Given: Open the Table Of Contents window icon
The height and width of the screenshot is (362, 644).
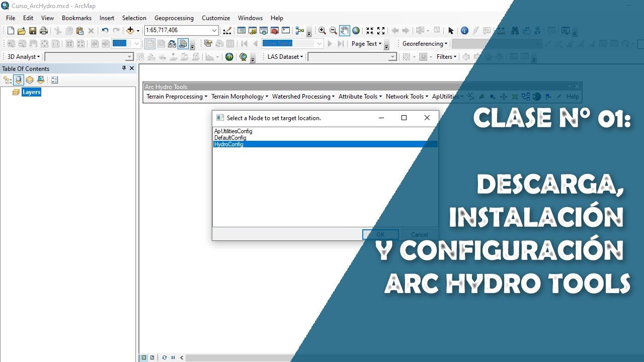Looking at the screenshot, I should [x=241, y=31].
